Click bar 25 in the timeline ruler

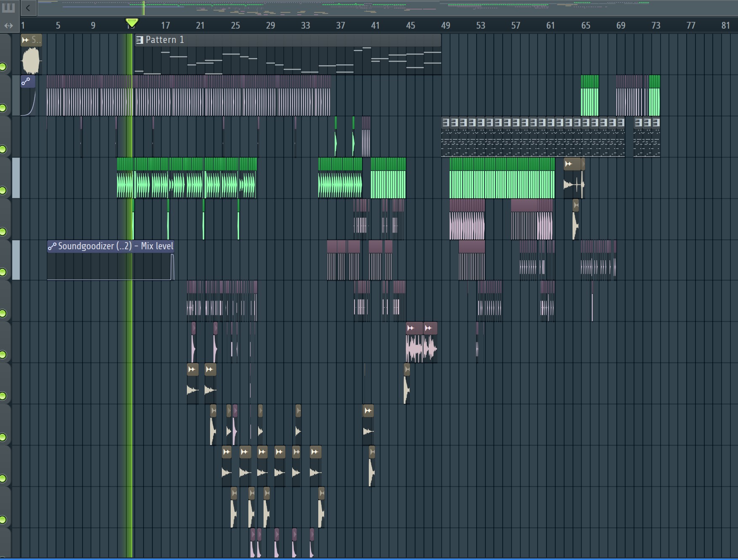235,26
